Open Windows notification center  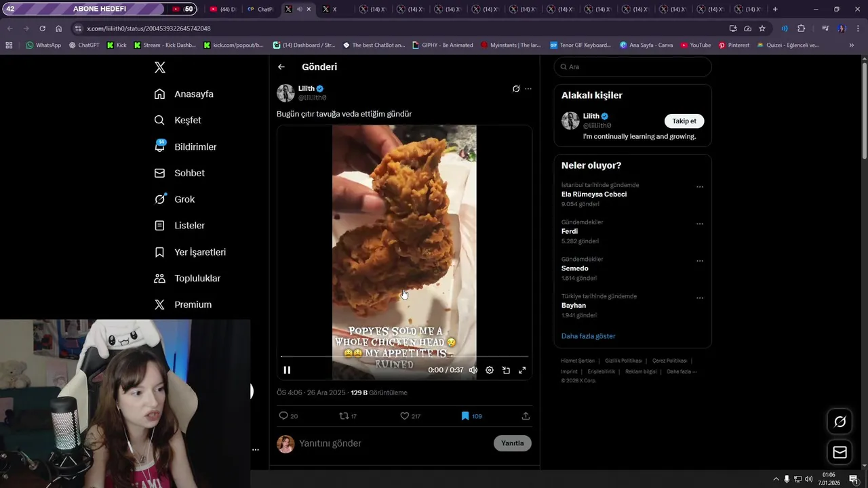854,479
